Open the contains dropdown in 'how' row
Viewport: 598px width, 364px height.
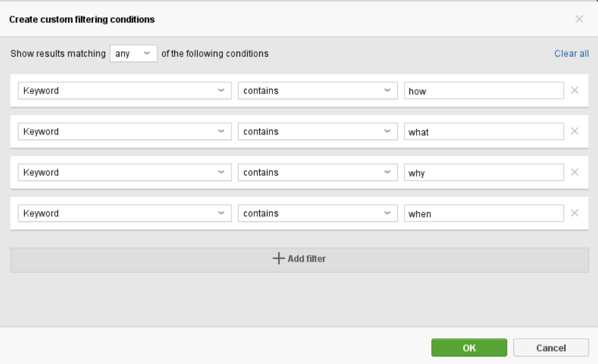coord(317,90)
